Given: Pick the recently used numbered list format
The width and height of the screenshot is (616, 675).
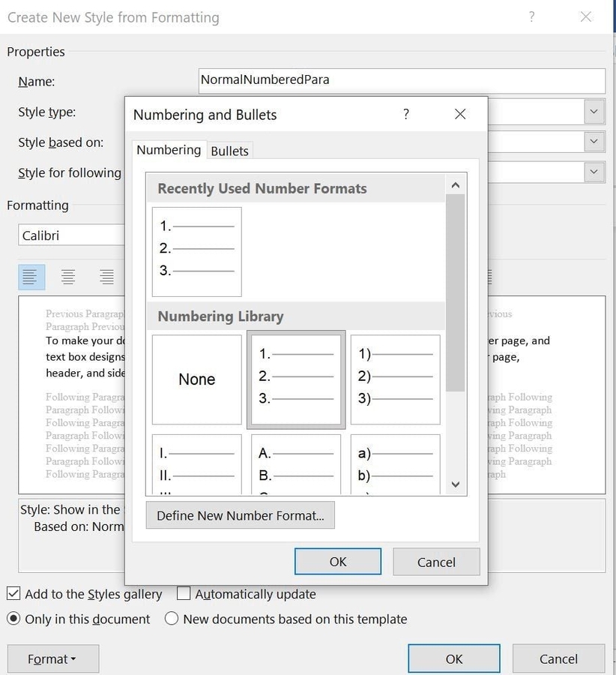Looking at the screenshot, I should pyautogui.click(x=196, y=251).
